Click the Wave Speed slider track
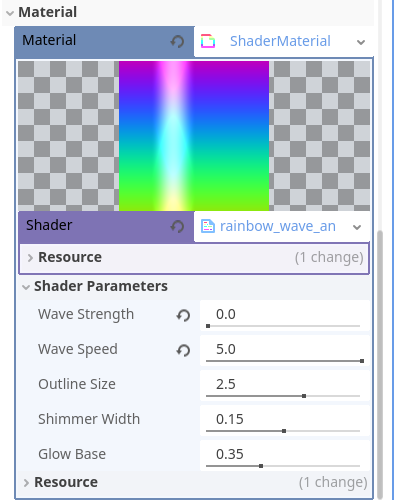The height and width of the screenshot is (500, 401). tap(284, 361)
